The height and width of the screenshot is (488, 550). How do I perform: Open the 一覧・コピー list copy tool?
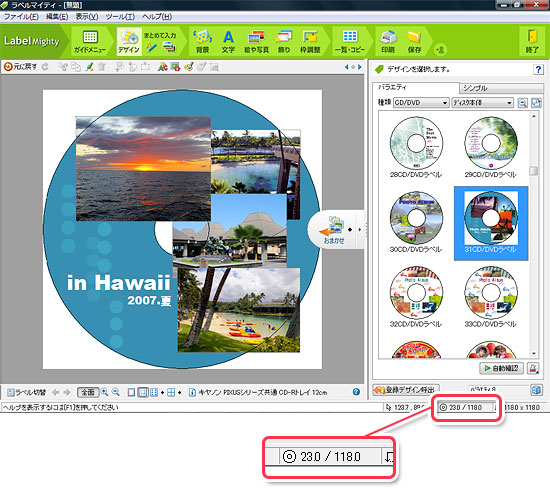(350, 41)
